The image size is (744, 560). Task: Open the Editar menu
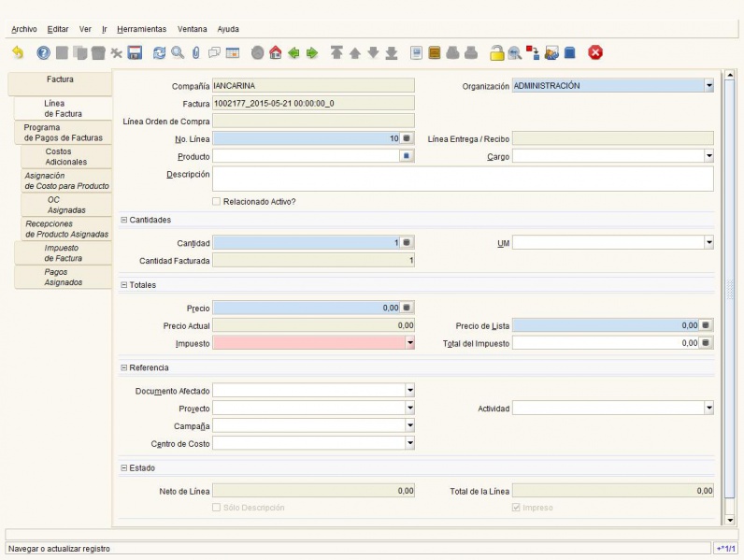click(58, 29)
